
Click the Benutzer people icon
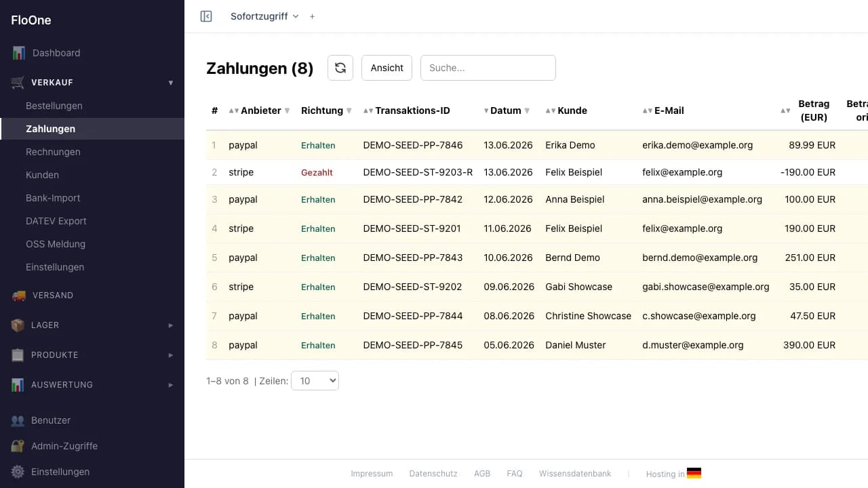(18, 420)
